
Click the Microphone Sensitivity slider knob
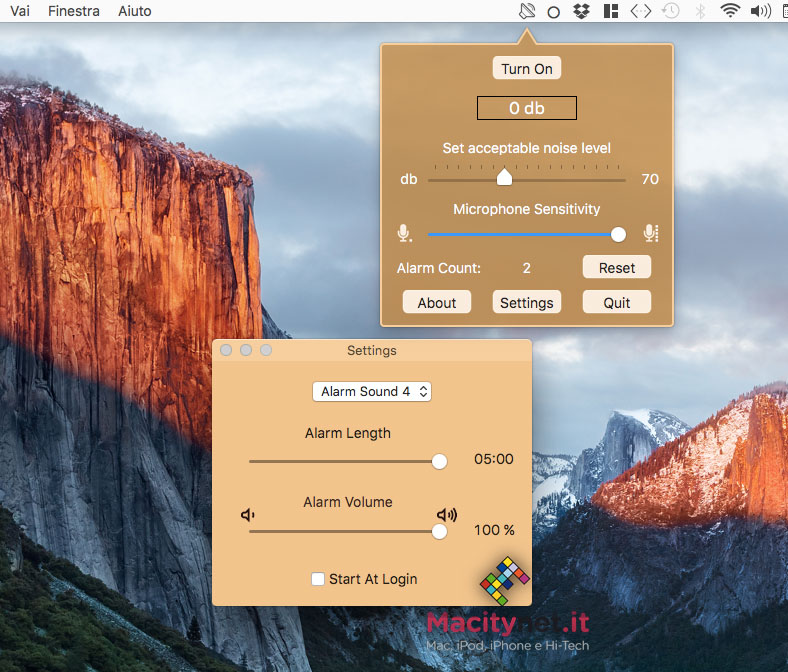[x=618, y=234]
